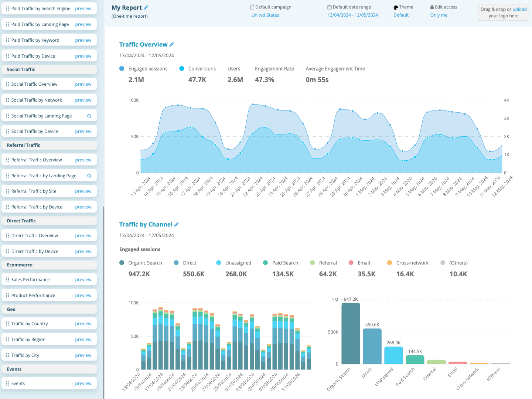The width and height of the screenshot is (532, 399).
Task: Grab drag handle of Paid Traffic by Keyword
Action: pyautogui.click(x=7, y=40)
